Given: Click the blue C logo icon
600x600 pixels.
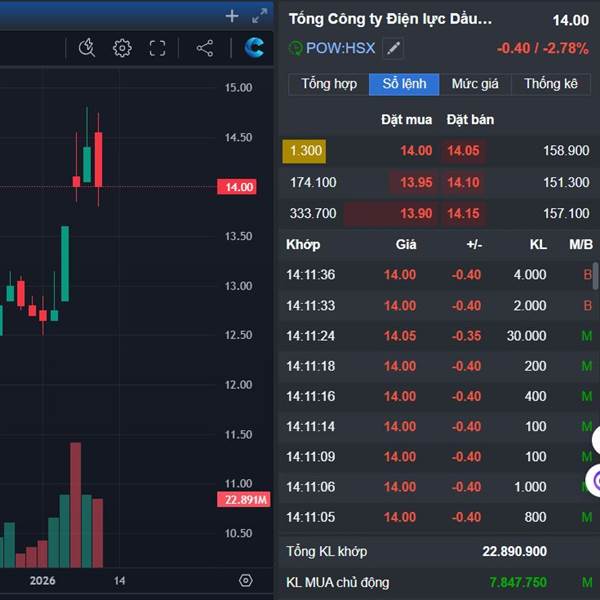Looking at the screenshot, I should point(254,48).
